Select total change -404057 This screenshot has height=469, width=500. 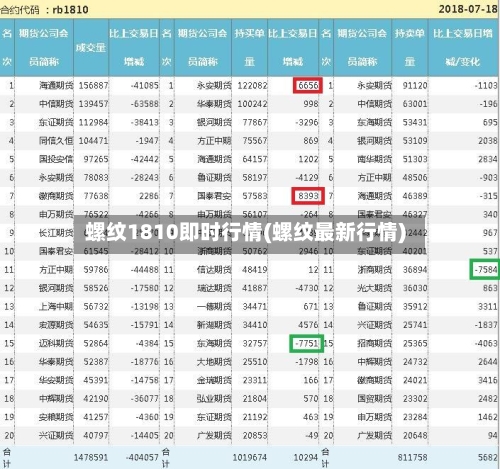[x=142, y=457]
